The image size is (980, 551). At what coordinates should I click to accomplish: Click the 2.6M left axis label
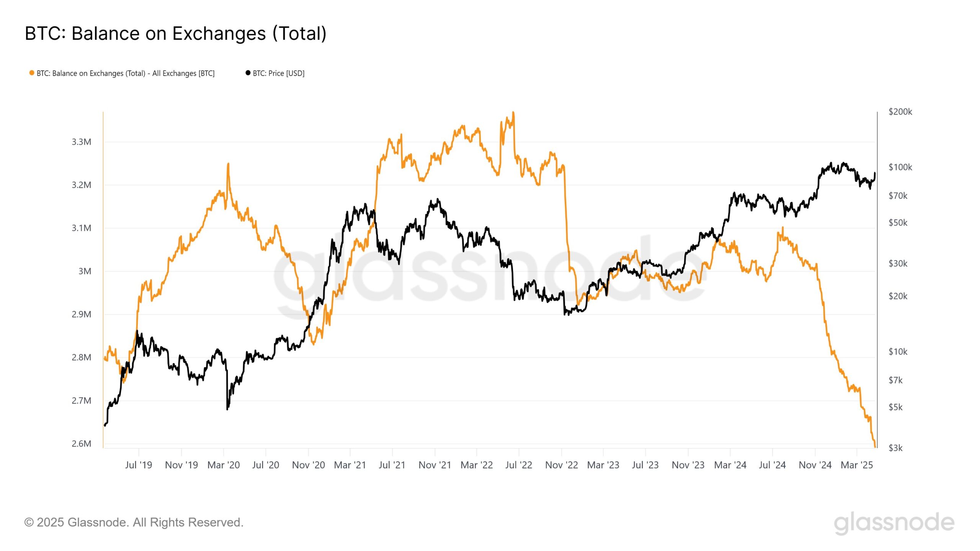click(x=82, y=444)
